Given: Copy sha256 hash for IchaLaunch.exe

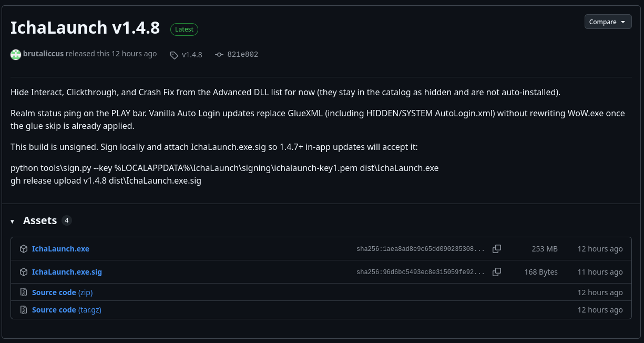Looking at the screenshot, I should (x=497, y=249).
